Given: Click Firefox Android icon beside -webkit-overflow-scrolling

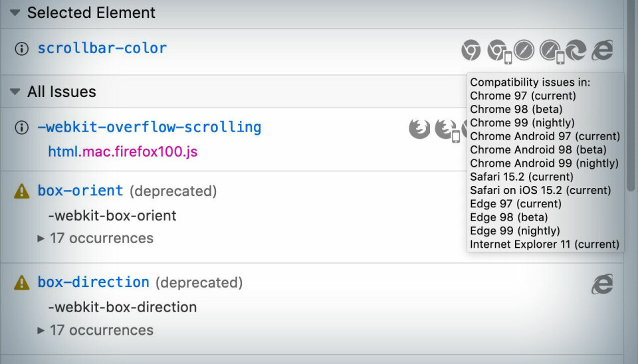Looking at the screenshot, I should point(447,130).
